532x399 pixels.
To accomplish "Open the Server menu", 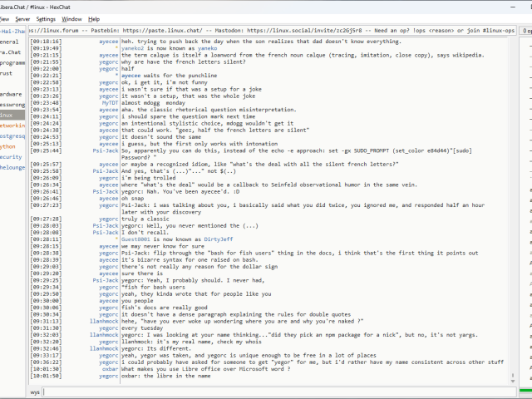I will point(22,18).
